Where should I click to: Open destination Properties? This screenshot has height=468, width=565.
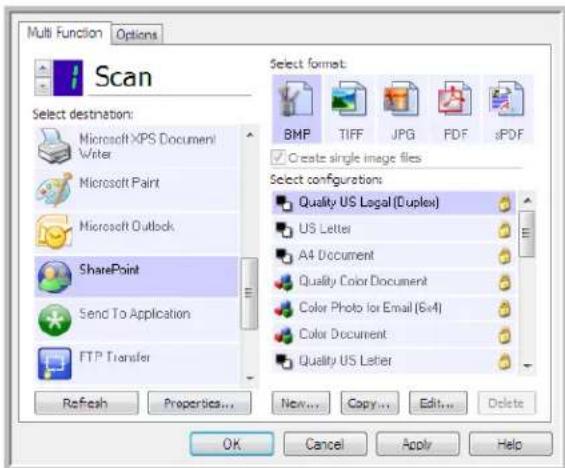tap(199, 403)
